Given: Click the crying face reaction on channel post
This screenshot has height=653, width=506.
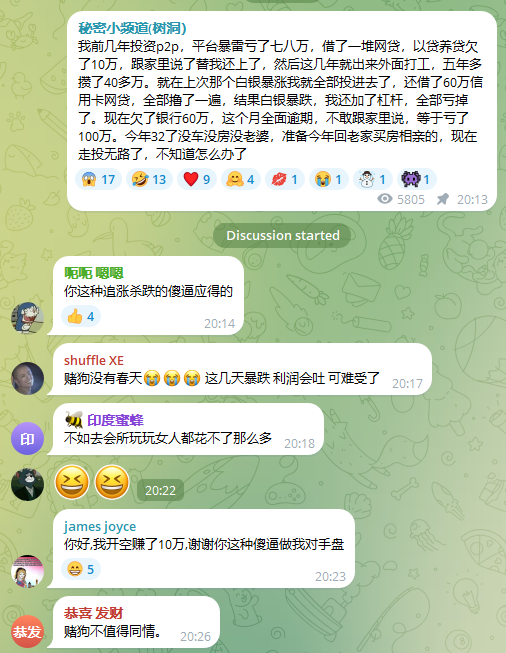Looking at the screenshot, I should [329, 179].
